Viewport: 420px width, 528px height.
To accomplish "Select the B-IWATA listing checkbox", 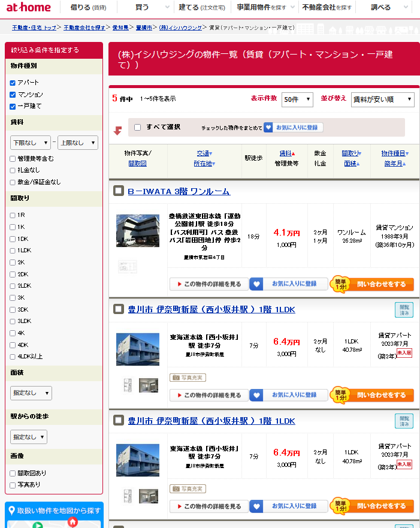I will (x=119, y=191).
